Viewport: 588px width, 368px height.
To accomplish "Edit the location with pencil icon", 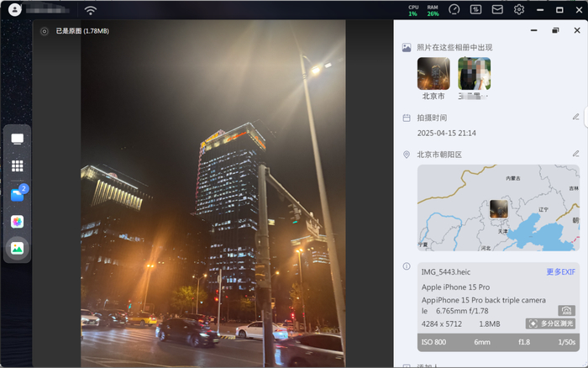I will tap(575, 154).
